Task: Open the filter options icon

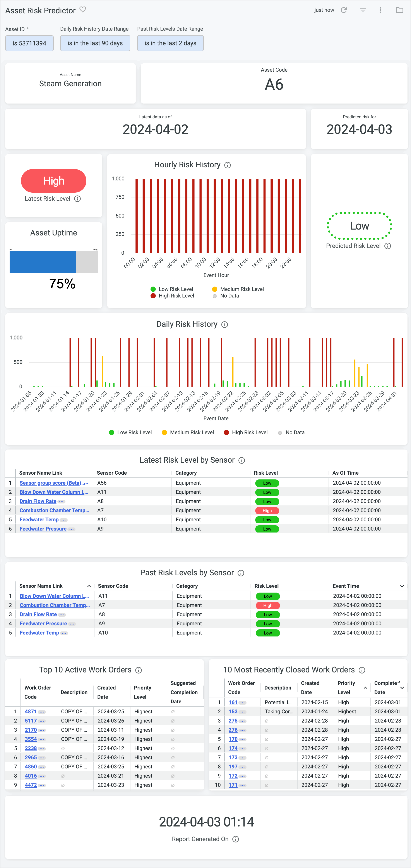Action: coord(363,10)
